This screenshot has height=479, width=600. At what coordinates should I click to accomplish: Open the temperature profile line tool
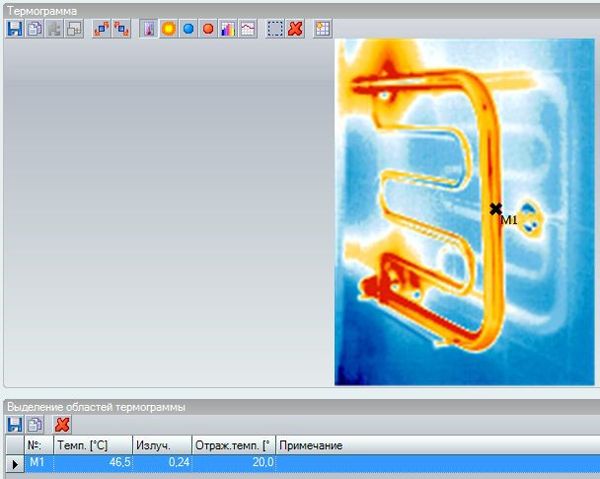tap(247, 29)
